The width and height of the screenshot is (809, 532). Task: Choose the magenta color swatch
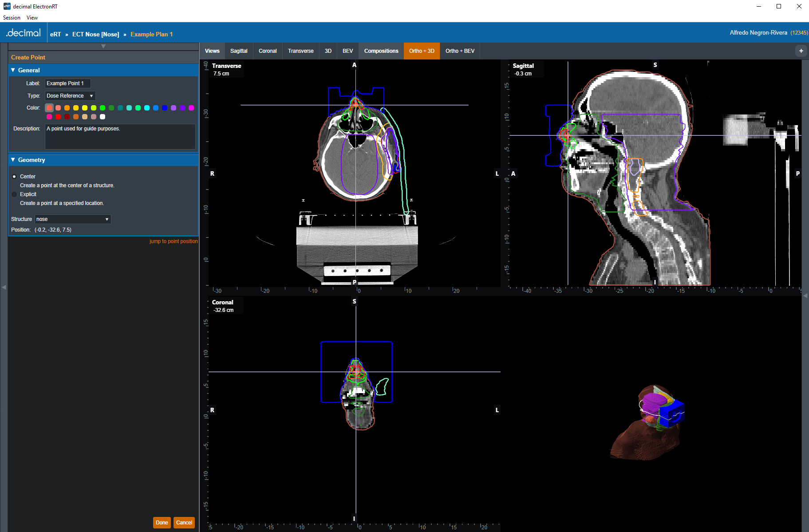[191, 108]
